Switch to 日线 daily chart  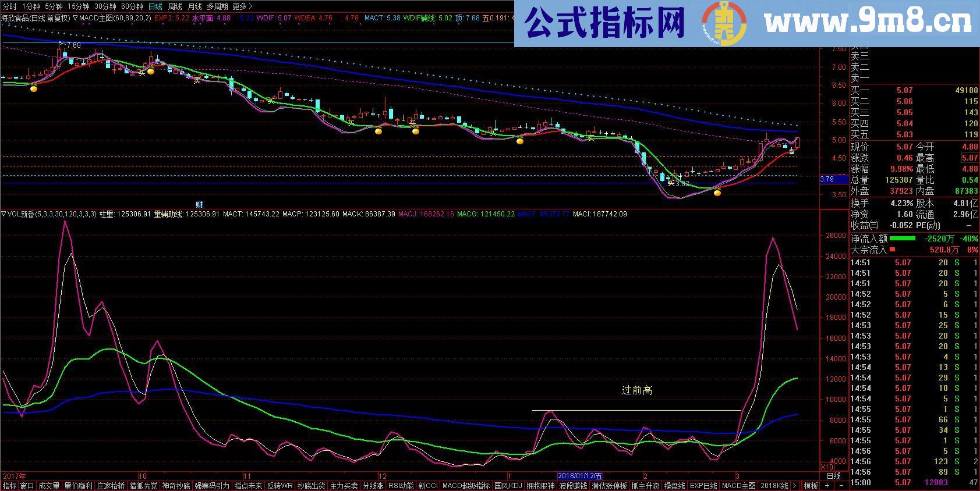point(155,6)
